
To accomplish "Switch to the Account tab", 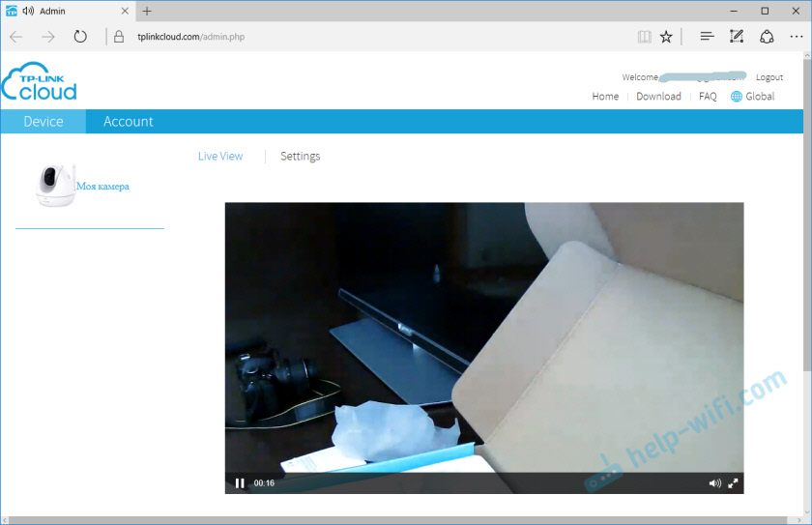I will (128, 122).
